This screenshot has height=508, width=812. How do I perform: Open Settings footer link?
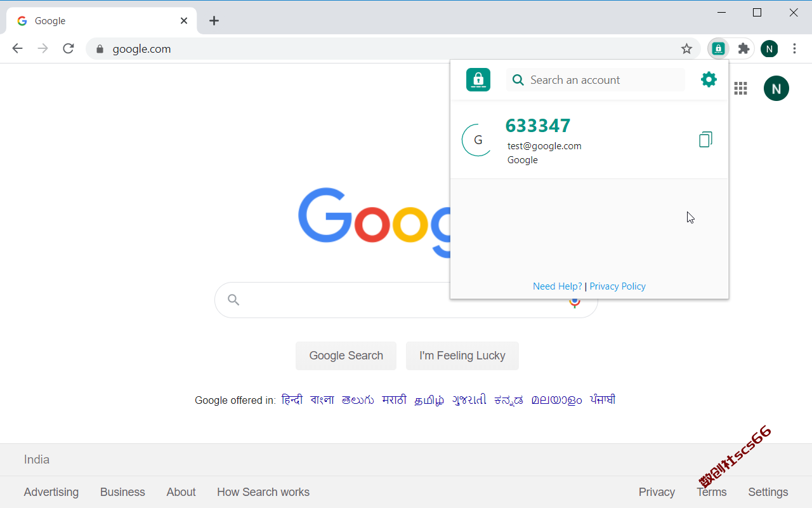pyautogui.click(x=768, y=492)
